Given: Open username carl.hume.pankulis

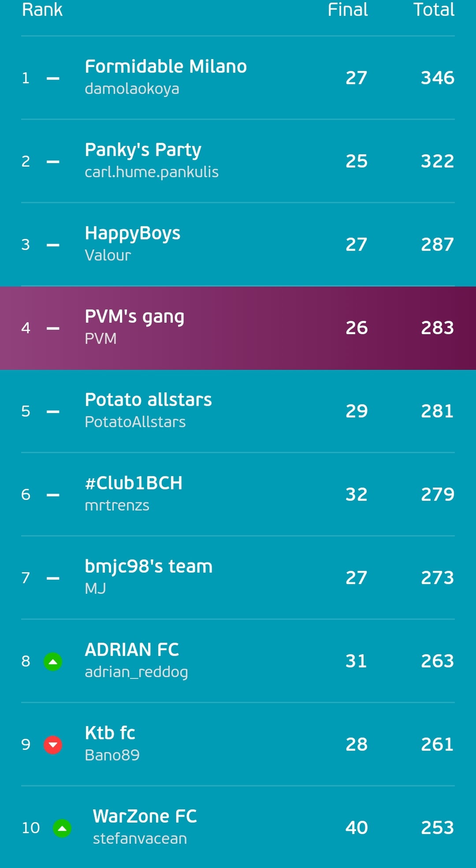Looking at the screenshot, I should (x=152, y=172).
